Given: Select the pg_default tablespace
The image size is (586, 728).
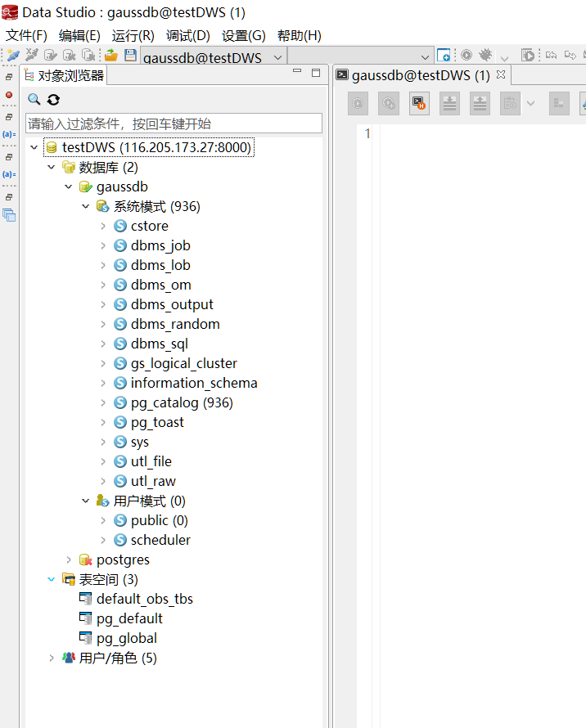Looking at the screenshot, I should pos(129,618).
